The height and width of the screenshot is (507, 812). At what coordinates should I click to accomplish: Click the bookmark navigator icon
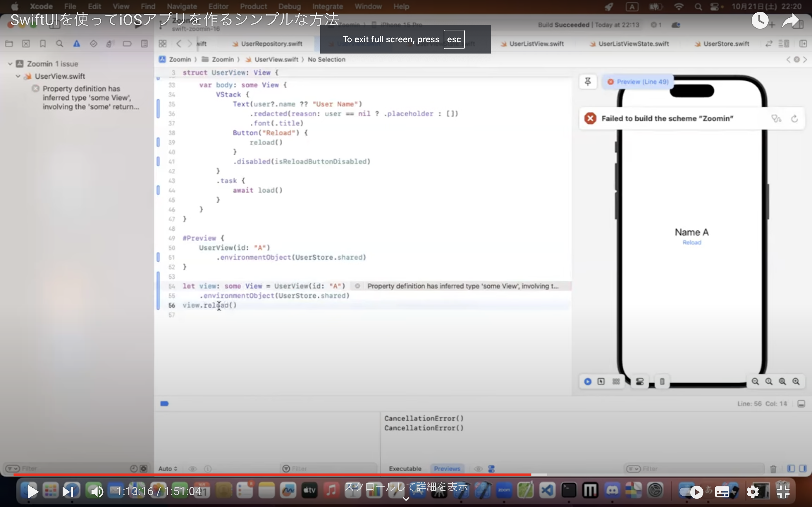(x=43, y=44)
